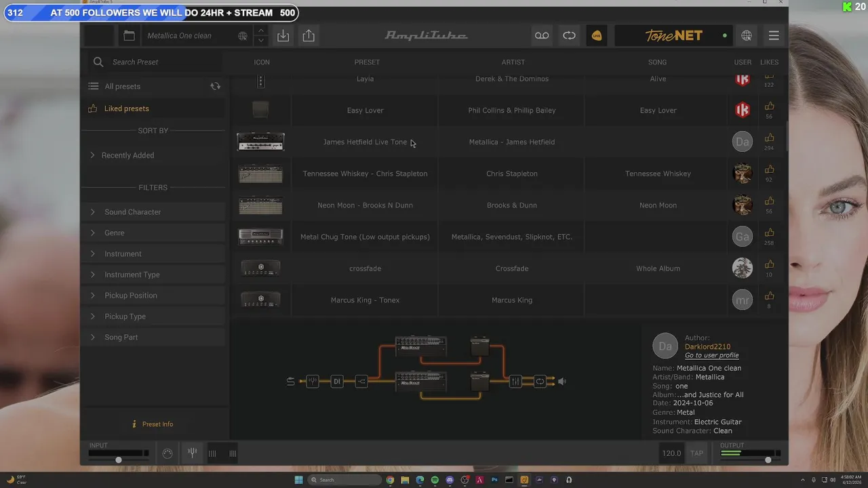This screenshot has width=868, height=488.
Task: Click the amp thumbnail for James Hetfield Live Tone
Action: click(x=260, y=142)
